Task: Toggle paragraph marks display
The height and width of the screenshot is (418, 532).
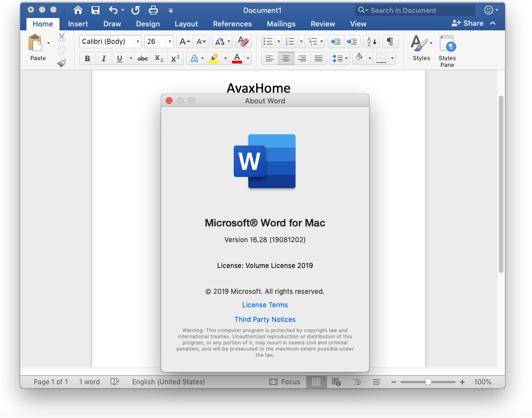Action: (390, 42)
